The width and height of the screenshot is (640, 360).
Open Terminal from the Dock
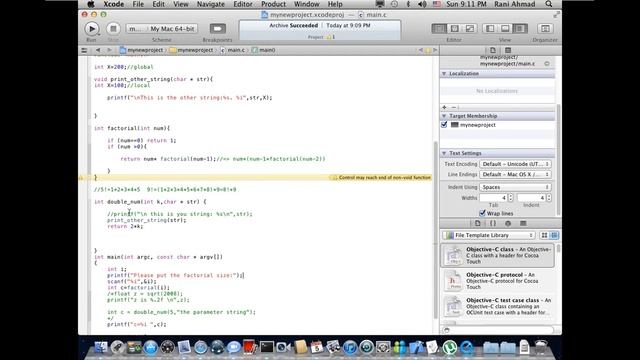coord(267,347)
